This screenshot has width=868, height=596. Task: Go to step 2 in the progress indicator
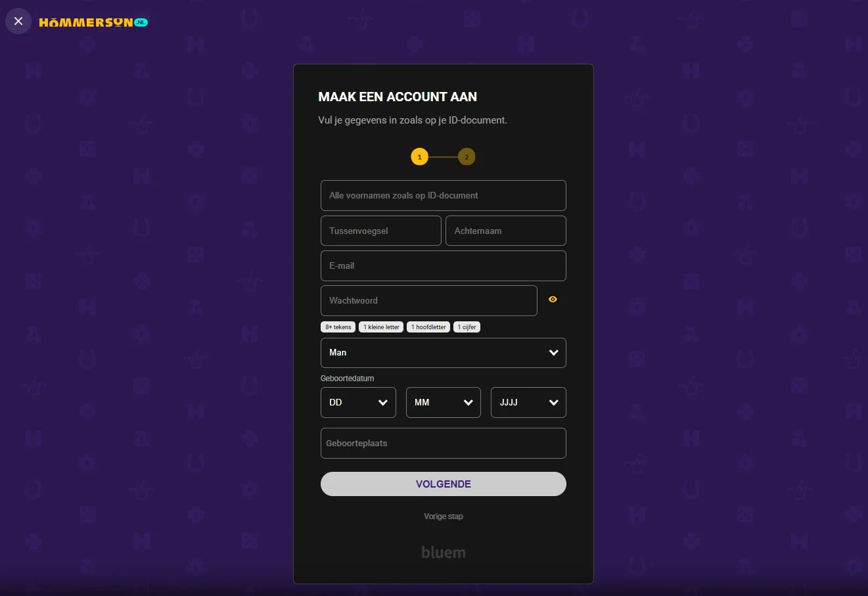467,157
